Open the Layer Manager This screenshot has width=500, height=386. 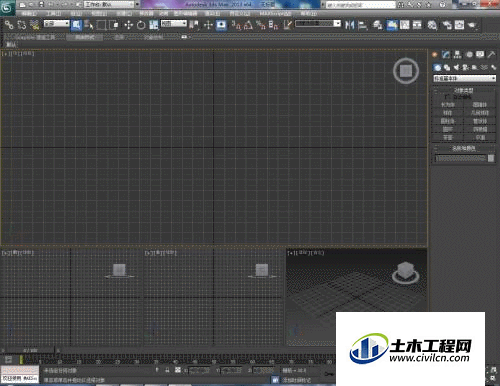pyautogui.click(x=377, y=25)
